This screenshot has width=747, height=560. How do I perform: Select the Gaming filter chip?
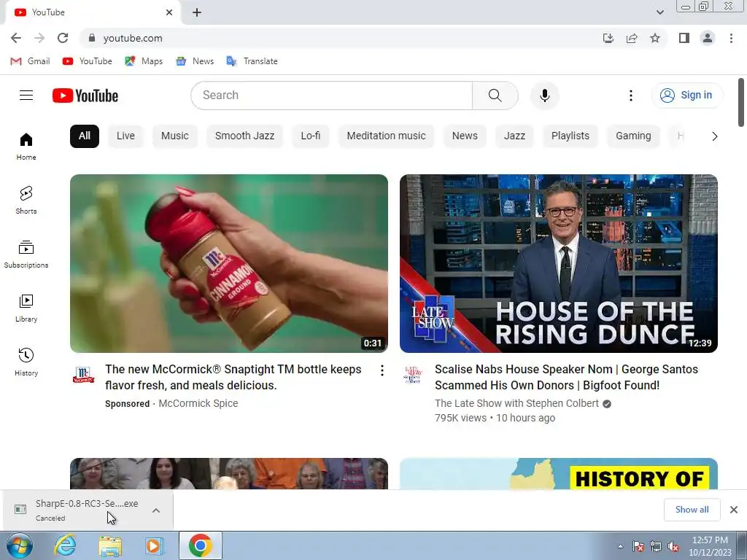(633, 136)
